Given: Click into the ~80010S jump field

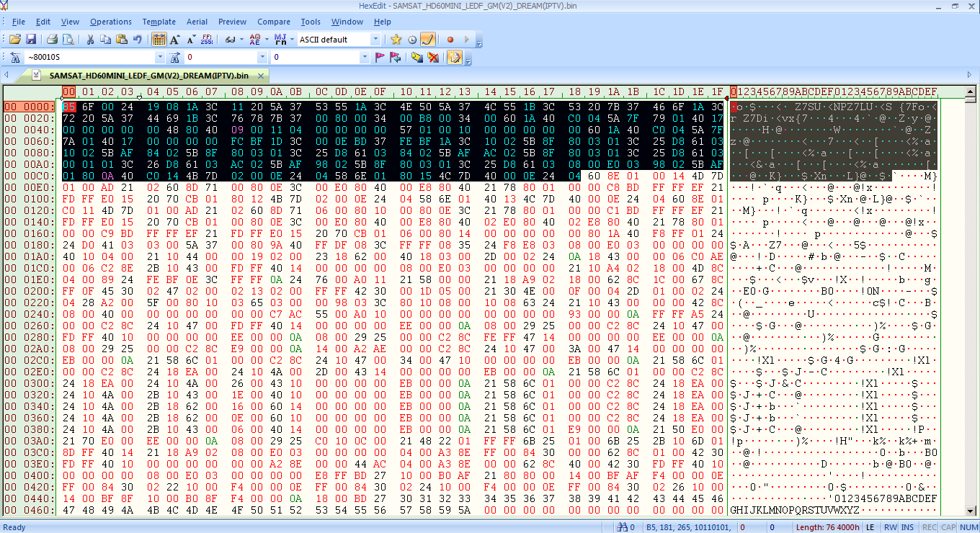Looking at the screenshot, I should pos(90,58).
